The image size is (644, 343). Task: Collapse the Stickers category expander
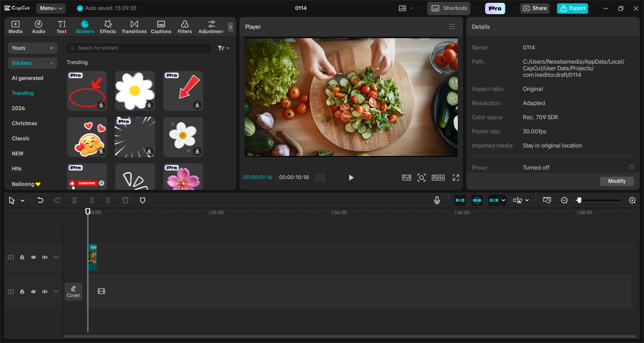[51, 63]
